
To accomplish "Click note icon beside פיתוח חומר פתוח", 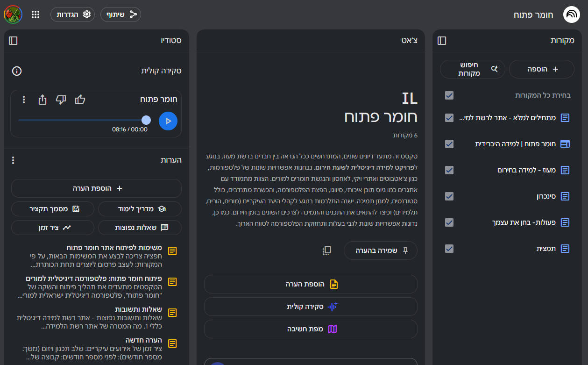I will (172, 282).
